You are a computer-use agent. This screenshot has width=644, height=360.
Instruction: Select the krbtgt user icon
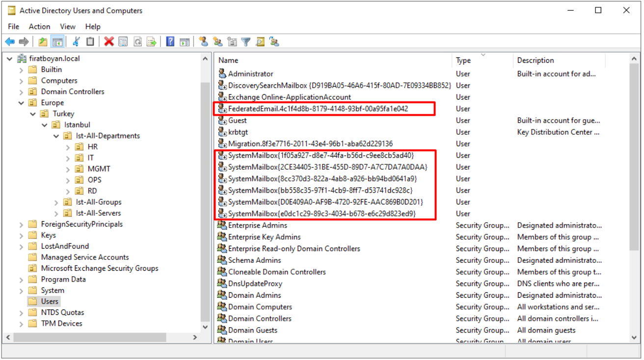click(222, 132)
